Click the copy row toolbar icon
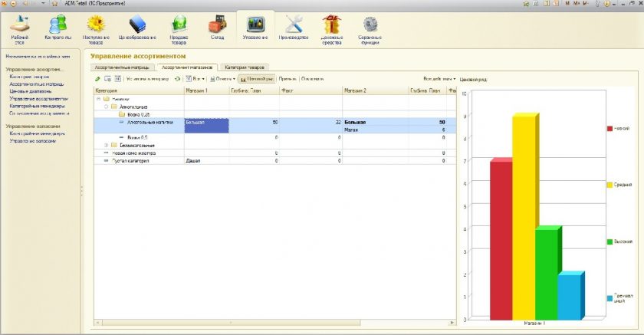Image resolution: width=644 pixels, height=335 pixels. pyautogui.click(x=107, y=79)
